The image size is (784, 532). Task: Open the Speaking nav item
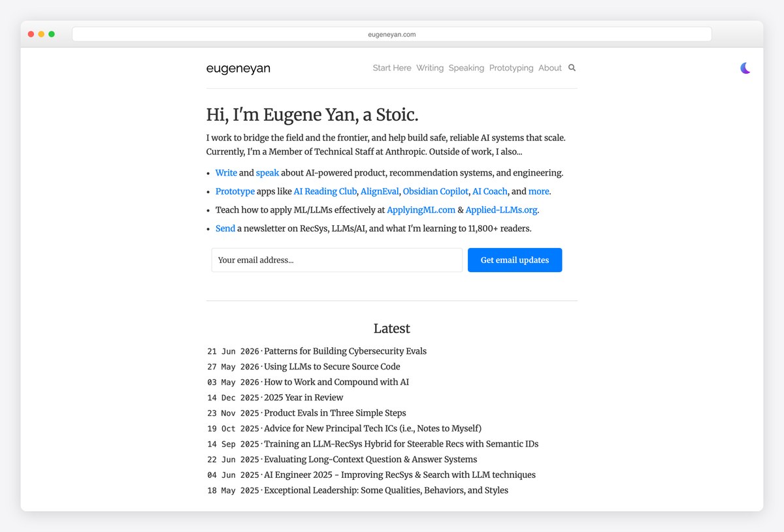pos(466,68)
